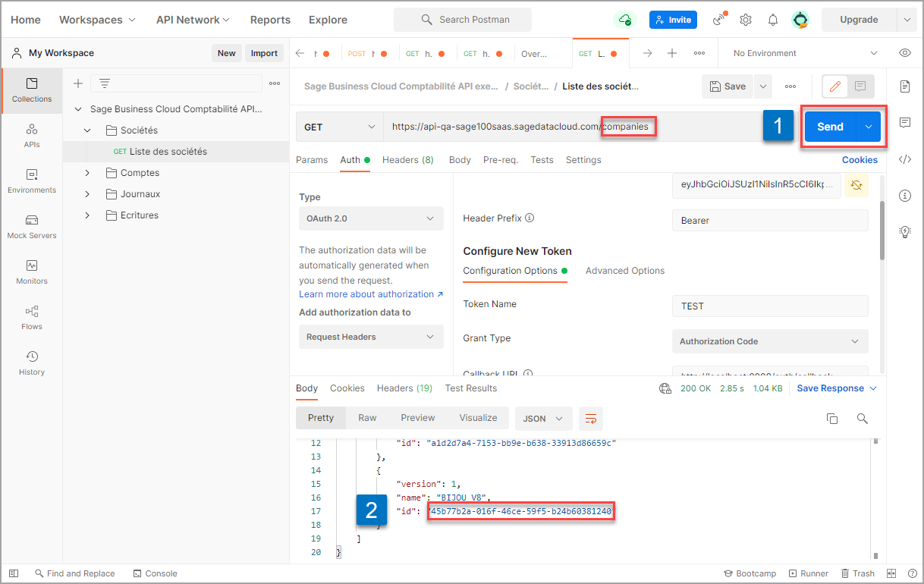Open JSON format dropdown

543,418
